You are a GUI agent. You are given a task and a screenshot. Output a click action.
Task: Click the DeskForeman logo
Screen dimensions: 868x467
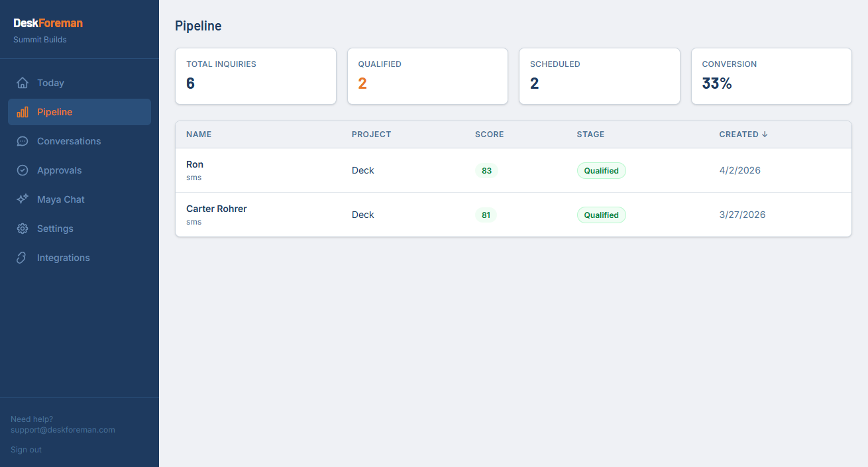coord(48,23)
